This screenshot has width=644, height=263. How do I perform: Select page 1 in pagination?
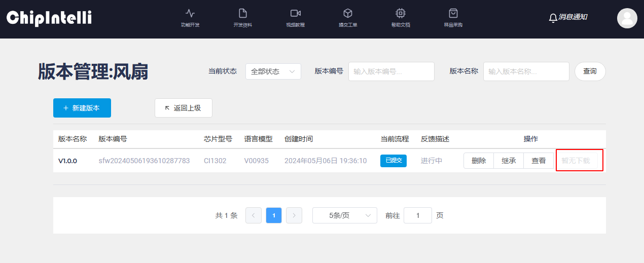point(274,215)
